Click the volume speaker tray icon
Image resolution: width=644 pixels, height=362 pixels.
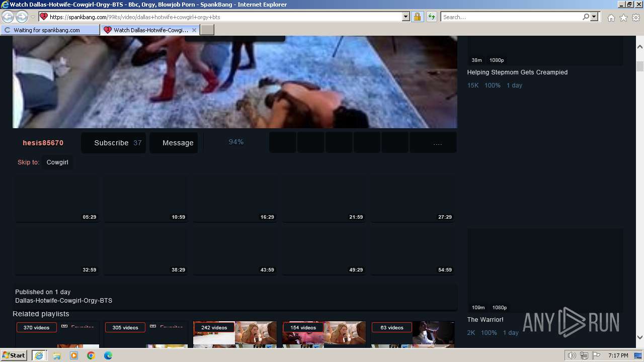pyautogui.click(x=572, y=355)
